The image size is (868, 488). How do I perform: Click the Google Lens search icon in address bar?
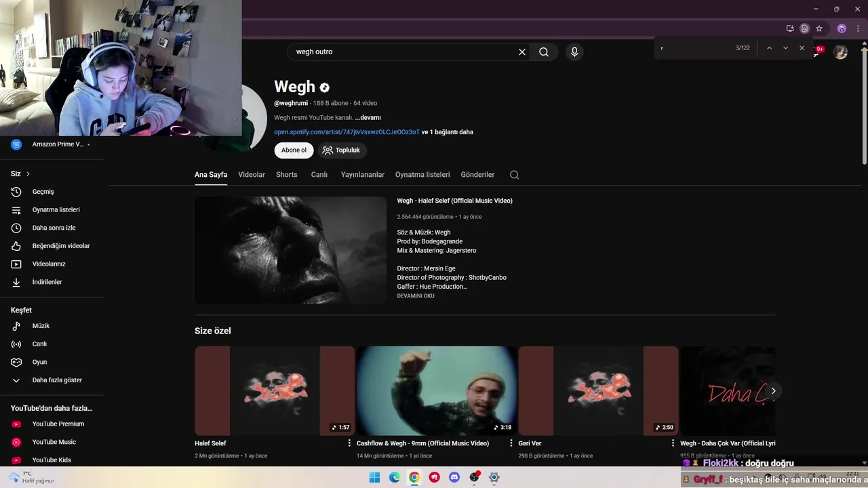[804, 28]
